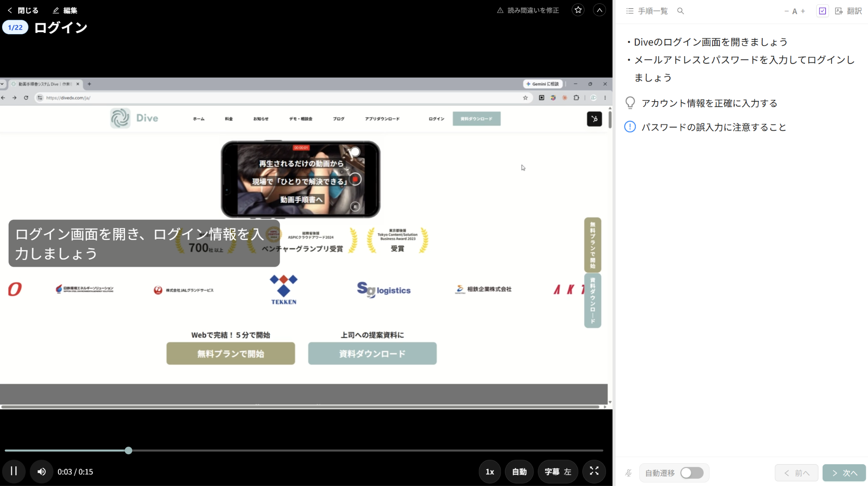Screen dimensions: 868x486
Task: Click the bookmark star in the recorded browser
Action: pyautogui.click(x=525, y=98)
